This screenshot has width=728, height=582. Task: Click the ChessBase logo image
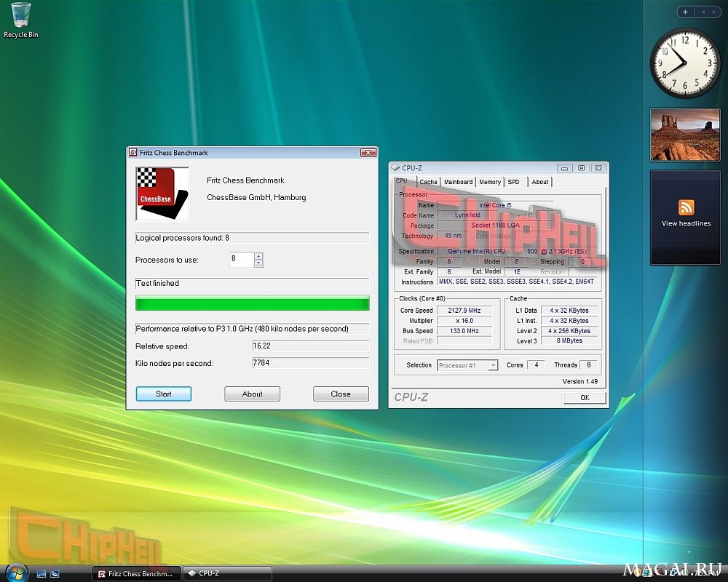[x=162, y=194]
